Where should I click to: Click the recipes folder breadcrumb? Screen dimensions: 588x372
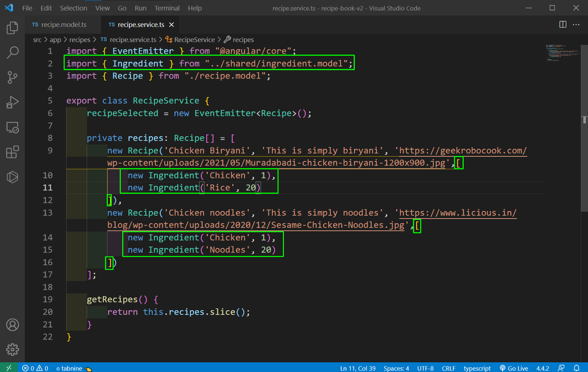(80, 40)
